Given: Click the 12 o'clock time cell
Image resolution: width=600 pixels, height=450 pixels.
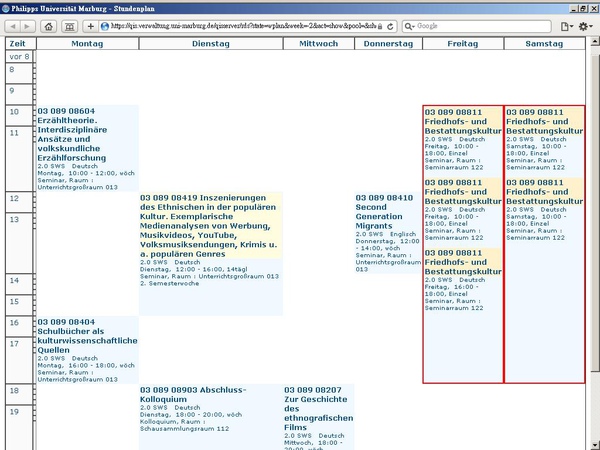Looking at the screenshot, I should tap(19, 202).
